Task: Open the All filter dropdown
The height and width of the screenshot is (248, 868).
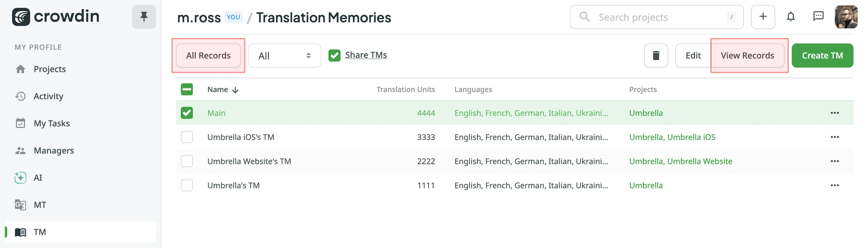Action: tap(285, 55)
